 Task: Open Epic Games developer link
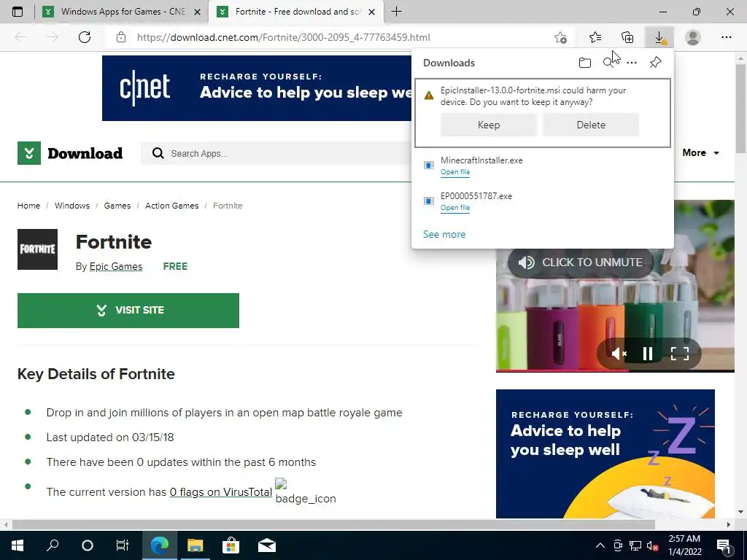pyautogui.click(x=116, y=267)
